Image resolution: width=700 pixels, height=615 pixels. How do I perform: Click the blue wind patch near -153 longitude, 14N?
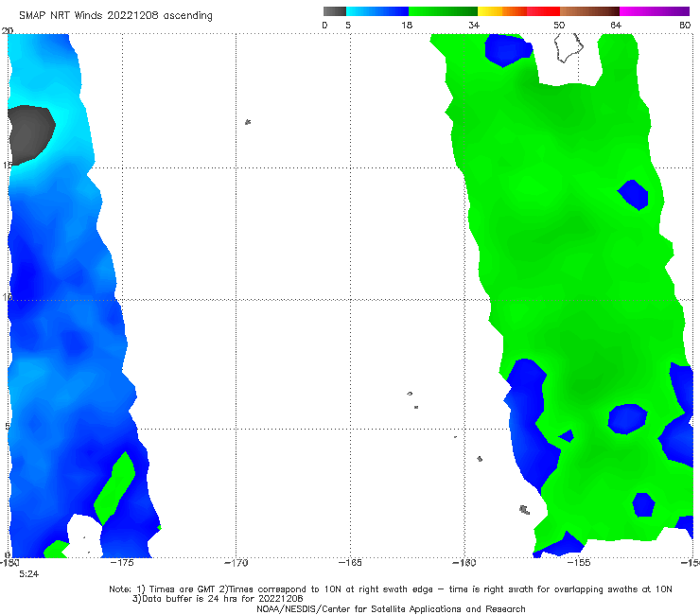(x=633, y=195)
